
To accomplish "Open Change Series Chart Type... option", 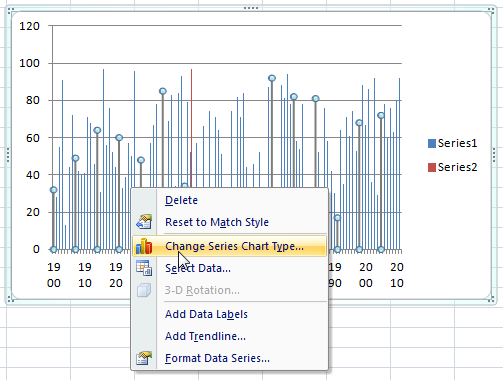I will point(234,246).
